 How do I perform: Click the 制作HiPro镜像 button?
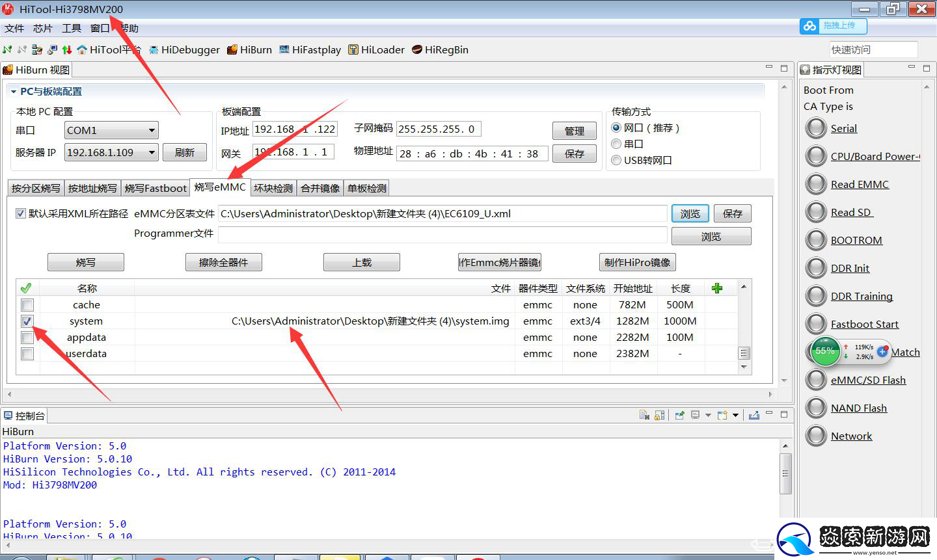[637, 262]
